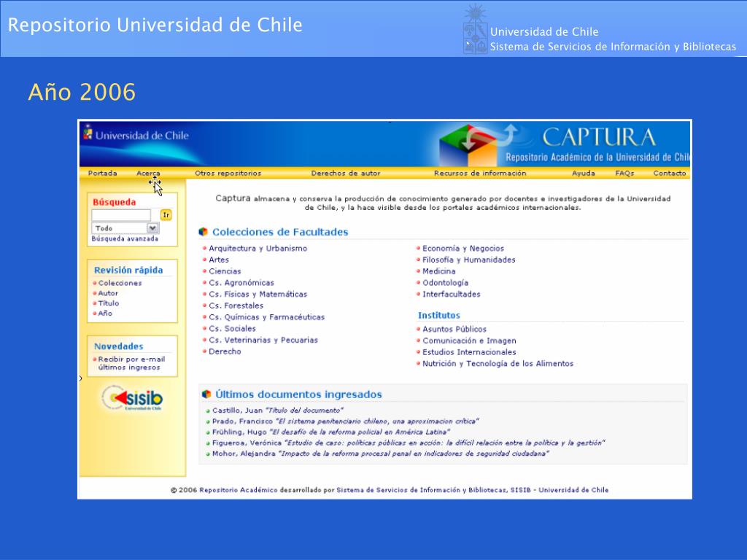Click the Año 2006 slide title
The image size is (747, 560).
point(82,92)
